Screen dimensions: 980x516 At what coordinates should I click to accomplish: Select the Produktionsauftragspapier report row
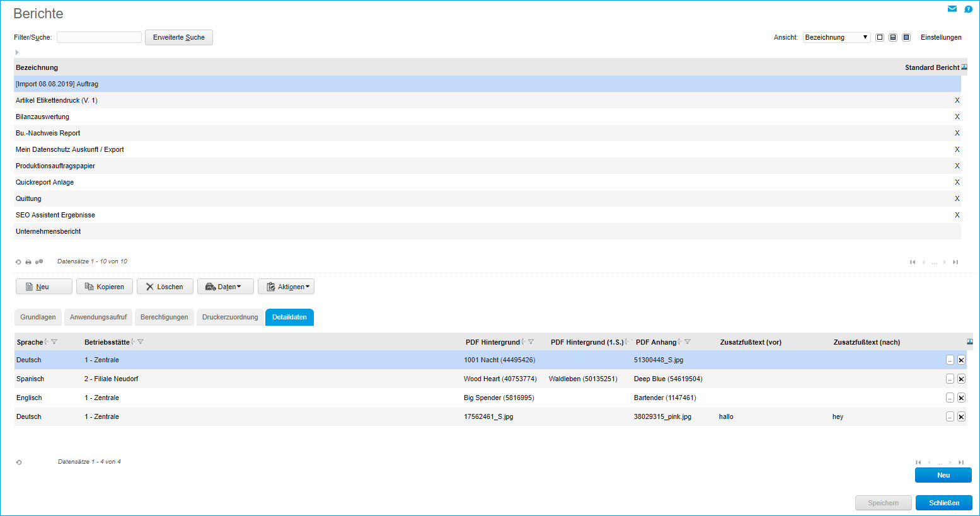487,166
